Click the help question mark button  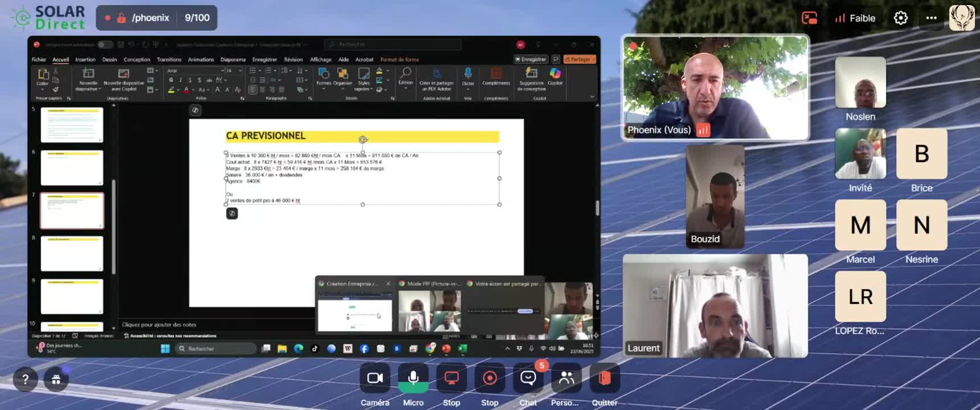(25, 379)
